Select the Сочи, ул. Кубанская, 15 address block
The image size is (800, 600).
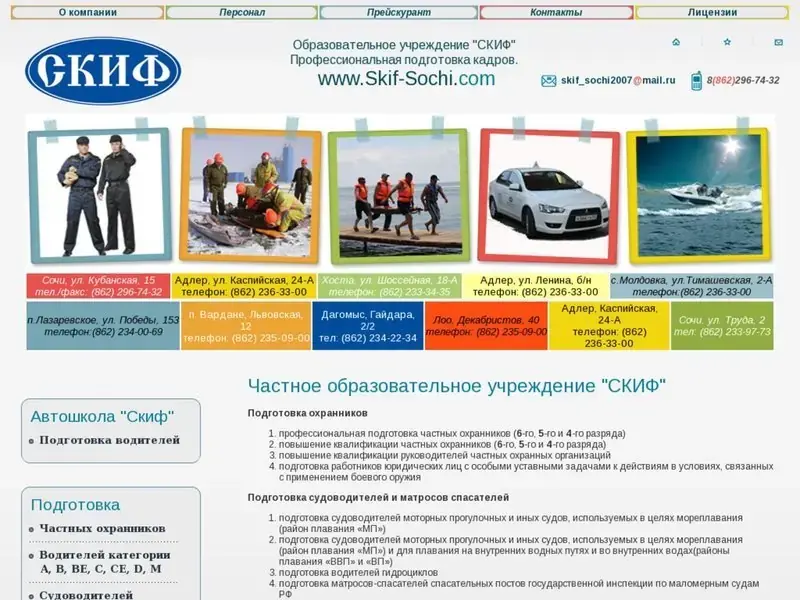(x=98, y=286)
